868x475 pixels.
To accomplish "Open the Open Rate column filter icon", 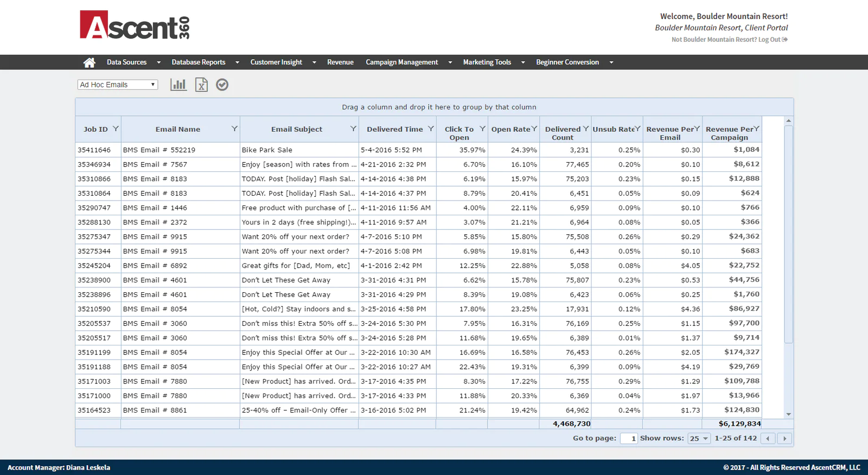I will 534,129.
